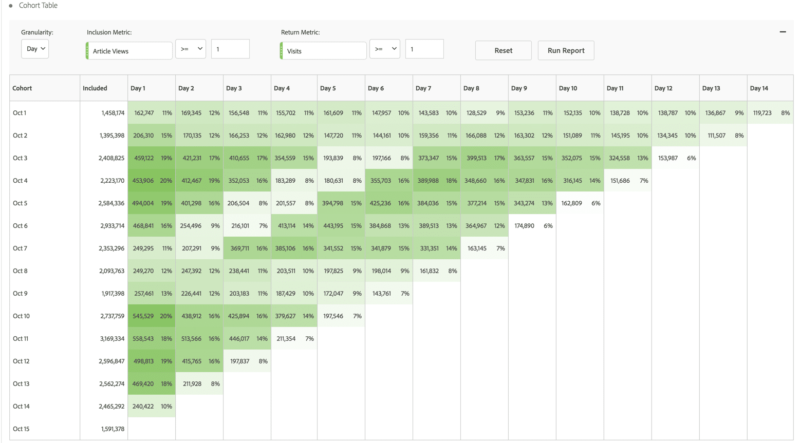Select the Oct 5 cohort row label
Image resolution: width=800 pixels, height=443 pixels.
click(x=20, y=203)
